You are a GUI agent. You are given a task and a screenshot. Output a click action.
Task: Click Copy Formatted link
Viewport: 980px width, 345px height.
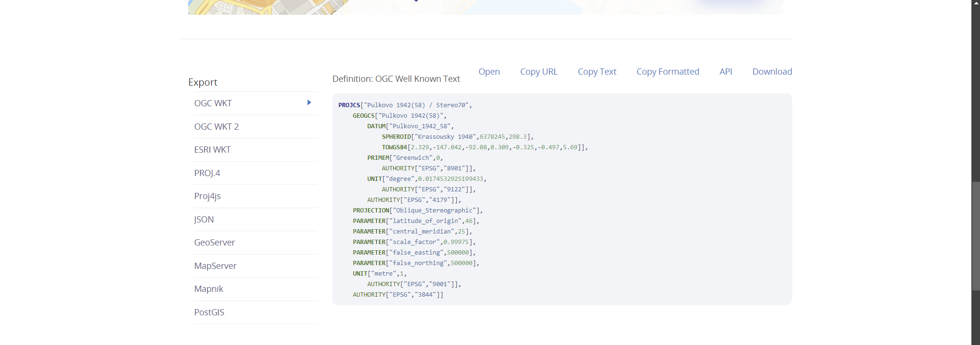[668, 72]
